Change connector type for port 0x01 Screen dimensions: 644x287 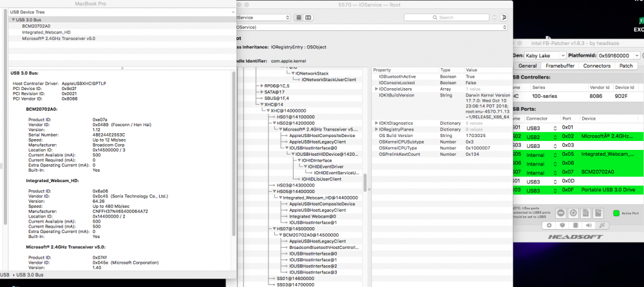tap(542, 127)
